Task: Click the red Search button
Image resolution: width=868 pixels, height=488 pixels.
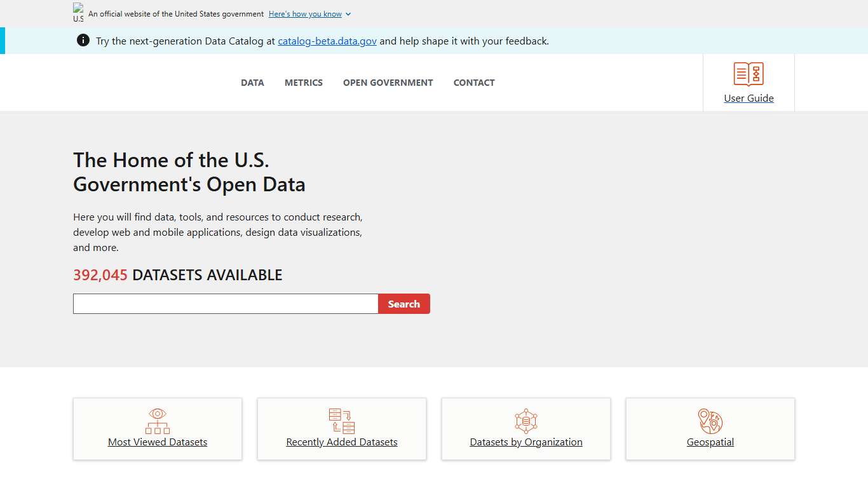Action: (404, 304)
